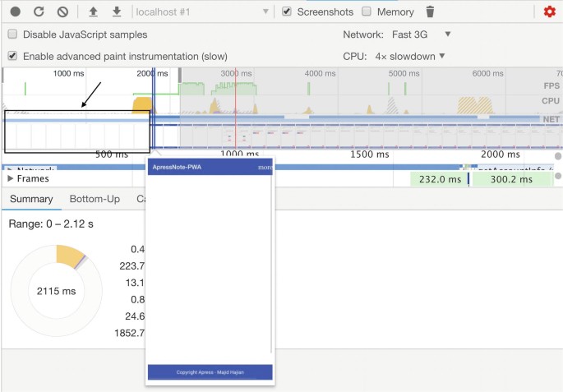
Task: Open the Bottom-Up tab
Action: pyautogui.click(x=95, y=199)
